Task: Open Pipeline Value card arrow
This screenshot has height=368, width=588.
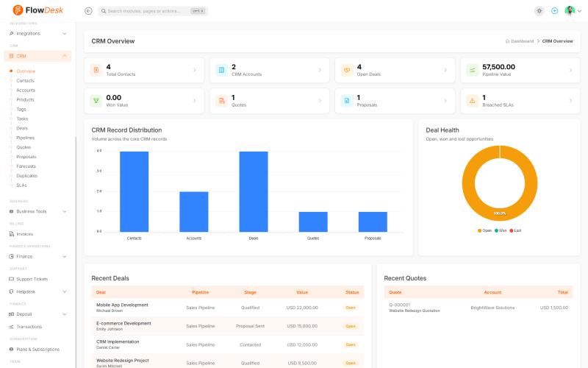Action: click(571, 70)
